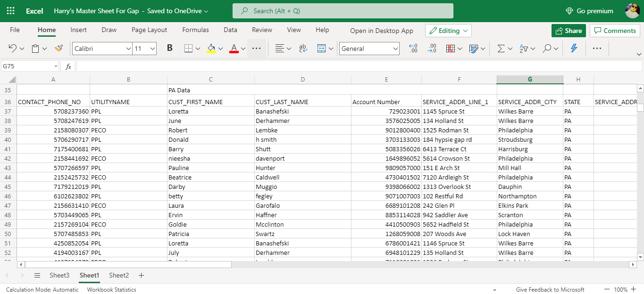Click the Decrease Decimal icon
The image size is (644, 294).
pyautogui.click(x=432, y=49)
